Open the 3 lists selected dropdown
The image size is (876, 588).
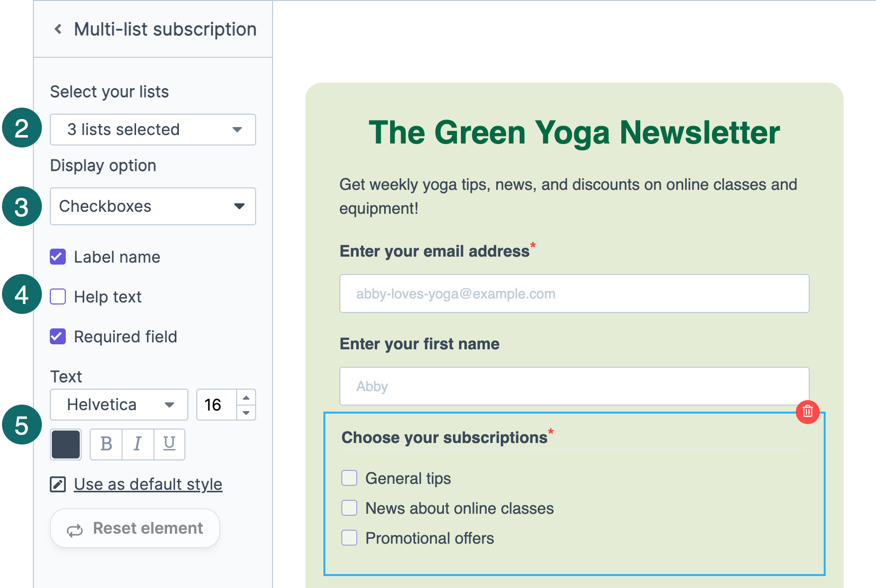tap(152, 130)
